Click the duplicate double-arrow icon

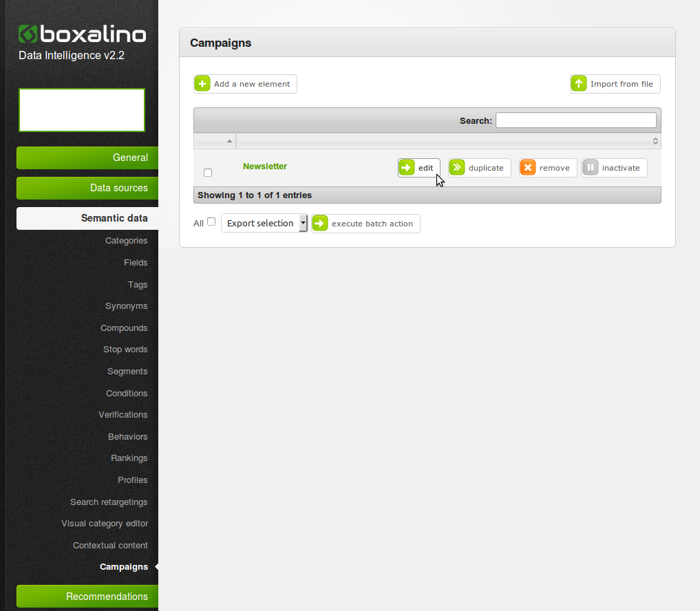click(x=457, y=168)
